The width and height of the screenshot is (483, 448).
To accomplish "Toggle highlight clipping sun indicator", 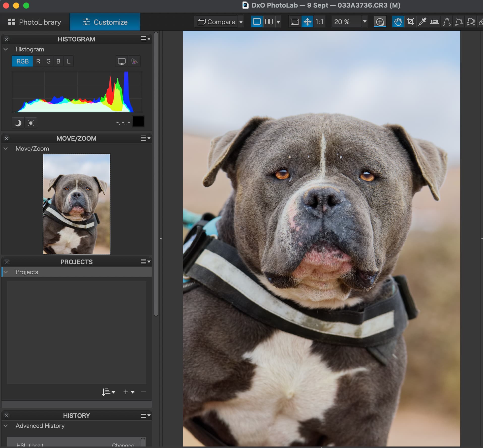I will [31, 123].
